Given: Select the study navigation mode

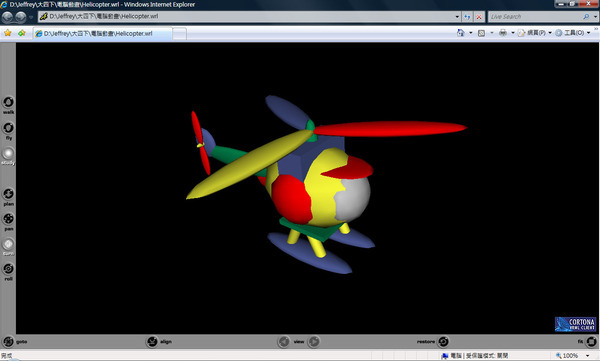Looking at the screenshot, I should tap(8, 154).
